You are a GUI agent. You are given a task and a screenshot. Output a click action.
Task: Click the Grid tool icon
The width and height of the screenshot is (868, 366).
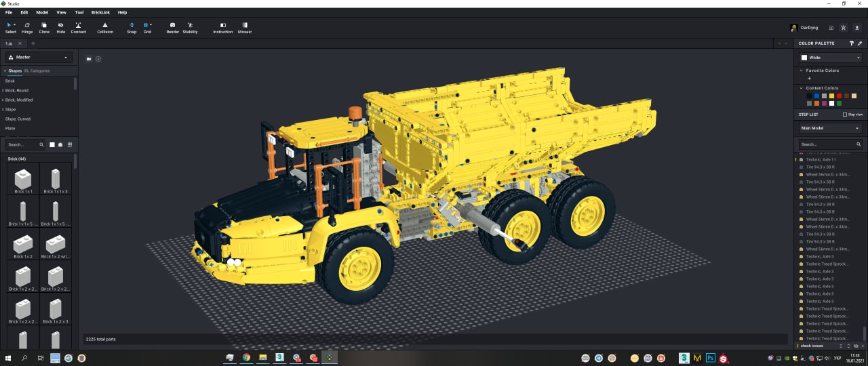click(x=146, y=25)
